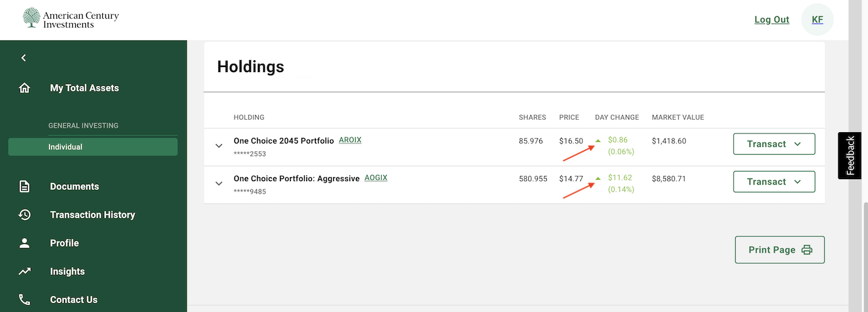The width and height of the screenshot is (868, 312).
Task: Open the Feedback side tab
Action: pos(850,155)
